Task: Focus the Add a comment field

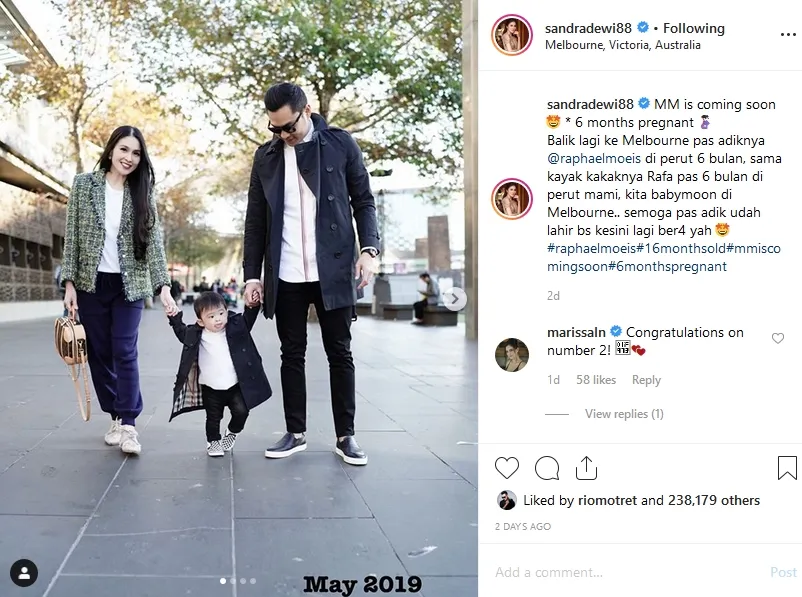Action: 629,572
